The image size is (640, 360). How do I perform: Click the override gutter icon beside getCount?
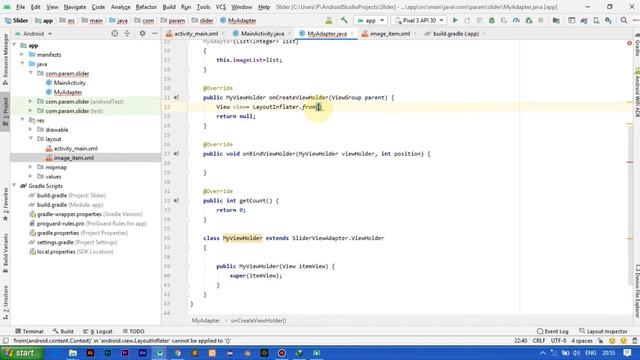click(176, 201)
